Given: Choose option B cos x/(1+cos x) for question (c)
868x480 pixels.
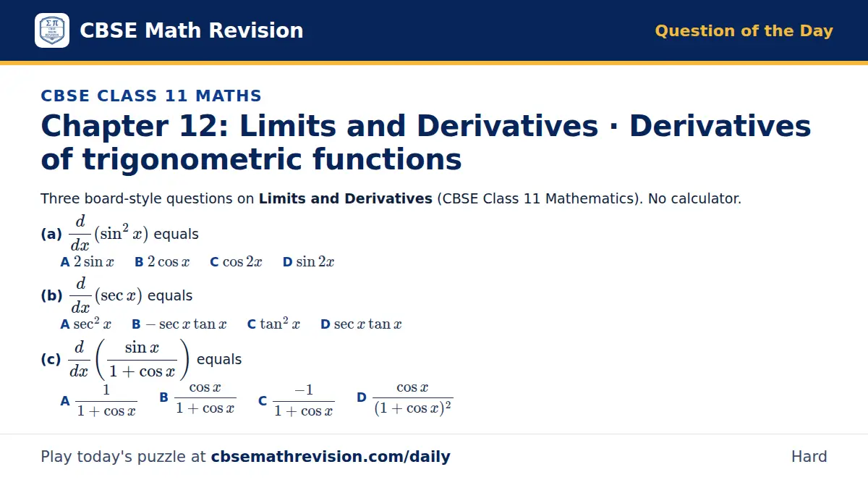Looking at the screenshot, I should pos(197,399).
